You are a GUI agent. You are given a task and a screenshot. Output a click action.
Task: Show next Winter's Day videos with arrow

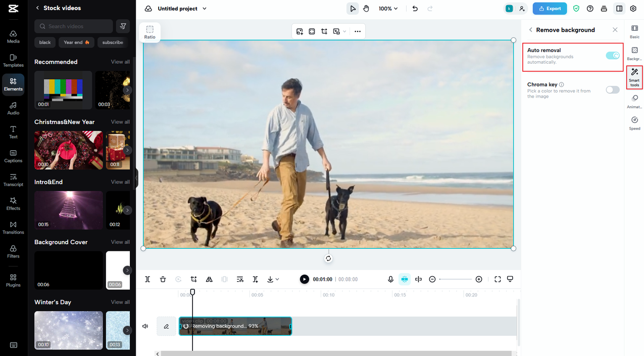(127, 330)
